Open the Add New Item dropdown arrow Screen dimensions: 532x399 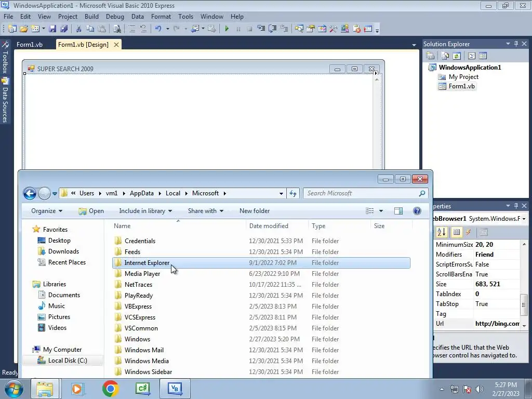pyautogui.click(x=44, y=29)
